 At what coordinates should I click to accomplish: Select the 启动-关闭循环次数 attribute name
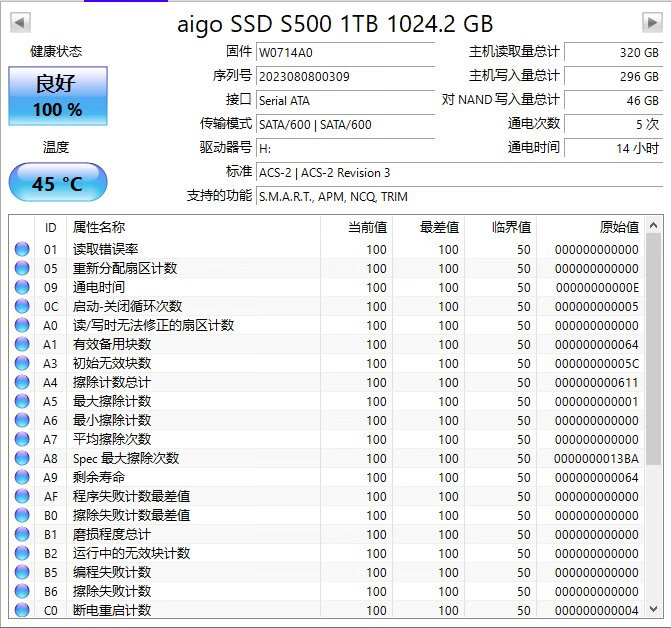pos(128,306)
